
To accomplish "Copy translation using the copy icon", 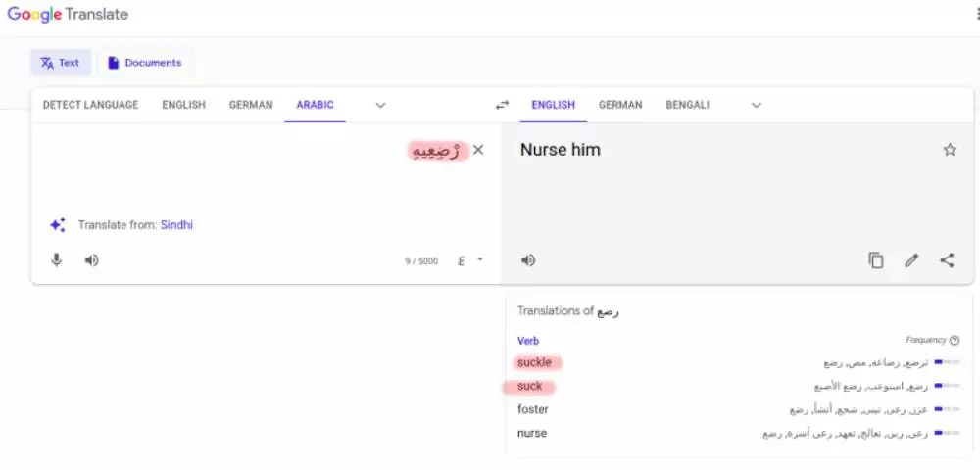I will click(x=876, y=260).
